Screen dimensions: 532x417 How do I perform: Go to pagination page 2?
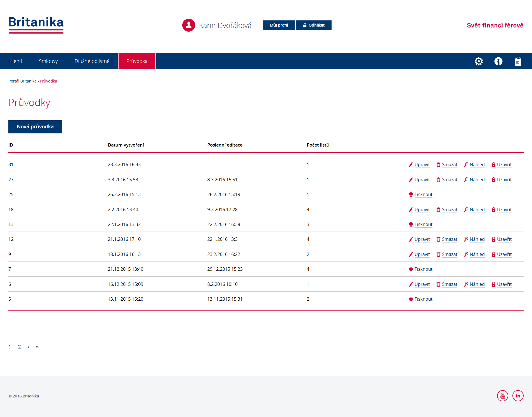coord(19,347)
